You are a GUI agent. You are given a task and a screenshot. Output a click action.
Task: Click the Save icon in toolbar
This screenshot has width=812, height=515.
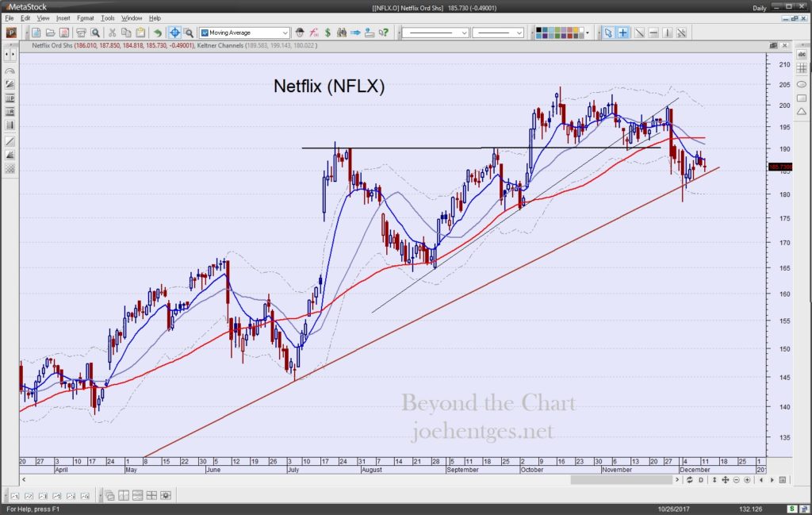click(x=64, y=33)
